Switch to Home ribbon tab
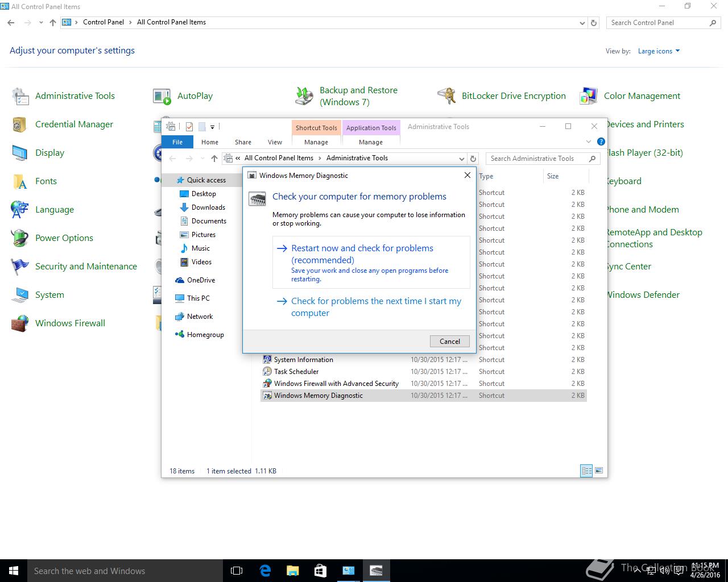This screenshot has height=582, width=728. pos(210,142)
